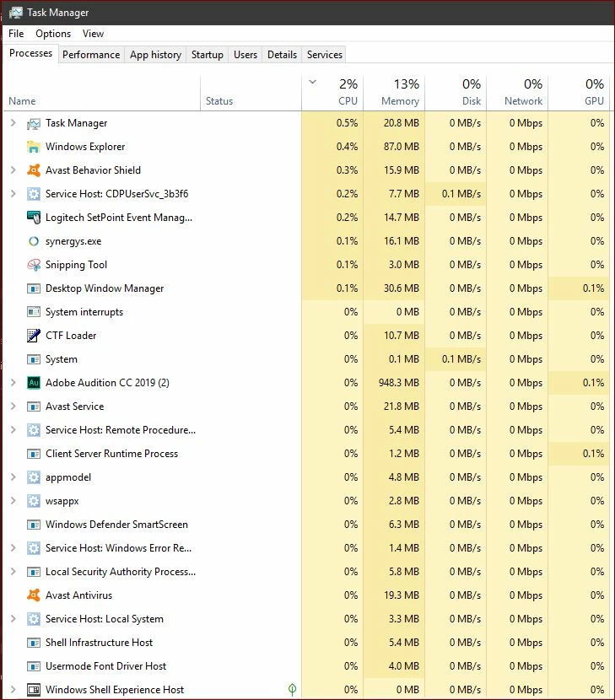Click the Logitech SetPoint Event Manager icon
615x700 pixels.
pos(34,218)
